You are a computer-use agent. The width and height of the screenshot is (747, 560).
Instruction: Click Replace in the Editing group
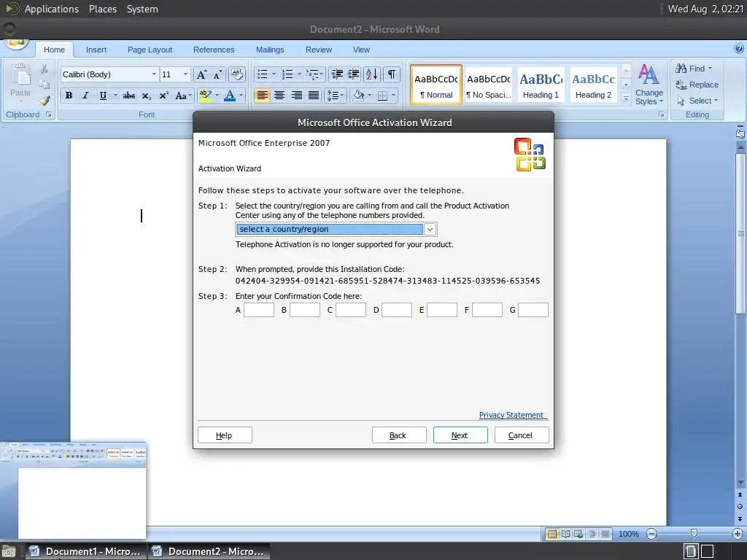[697, 85]
